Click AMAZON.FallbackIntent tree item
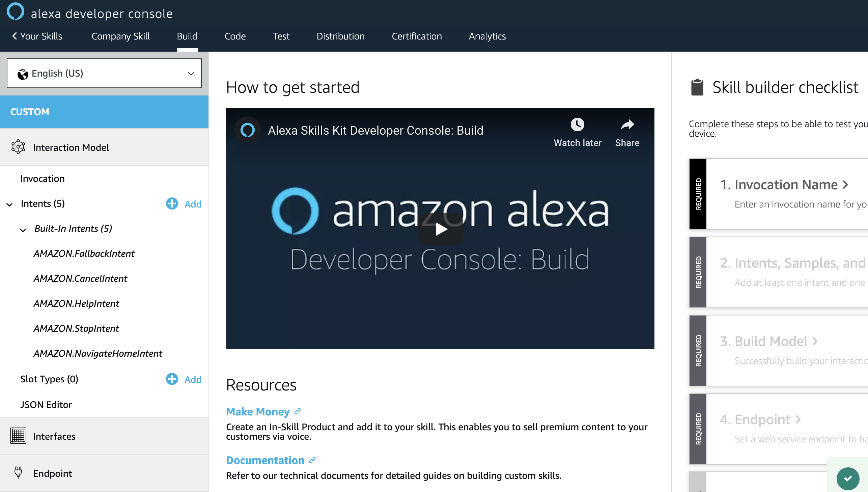Viewport: 868px width, 492px height. [x=84, y=253]
